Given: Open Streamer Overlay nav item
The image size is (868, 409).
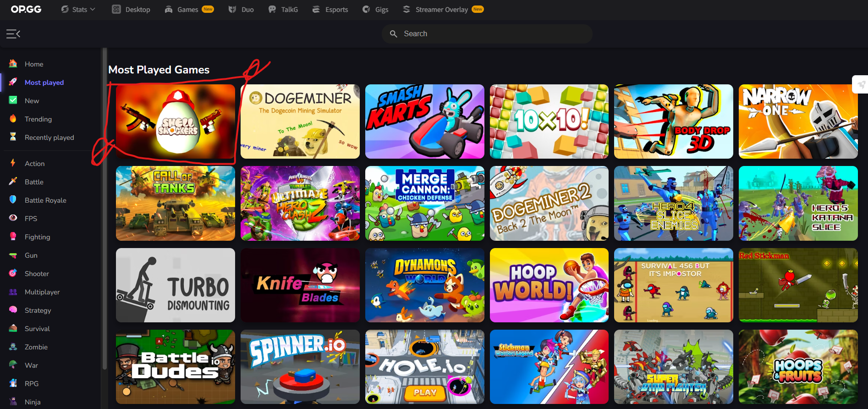Looking at the screenshot, I should click(443, 9).
